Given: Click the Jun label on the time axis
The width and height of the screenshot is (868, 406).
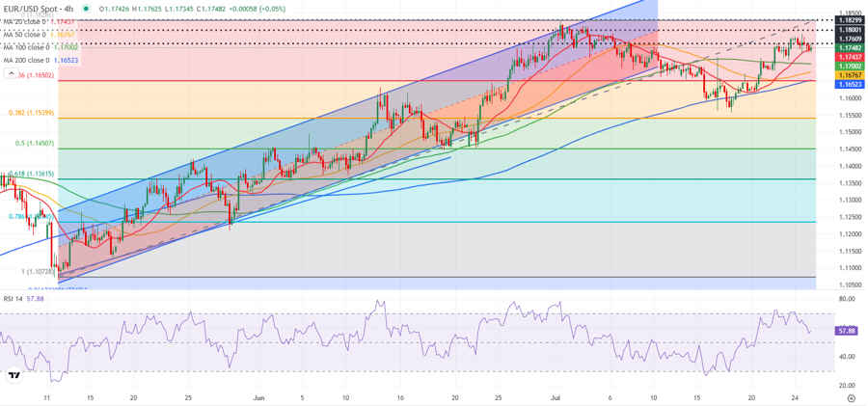Looking at the screenshot, I should pyautogui.click(x=258, y=397).
